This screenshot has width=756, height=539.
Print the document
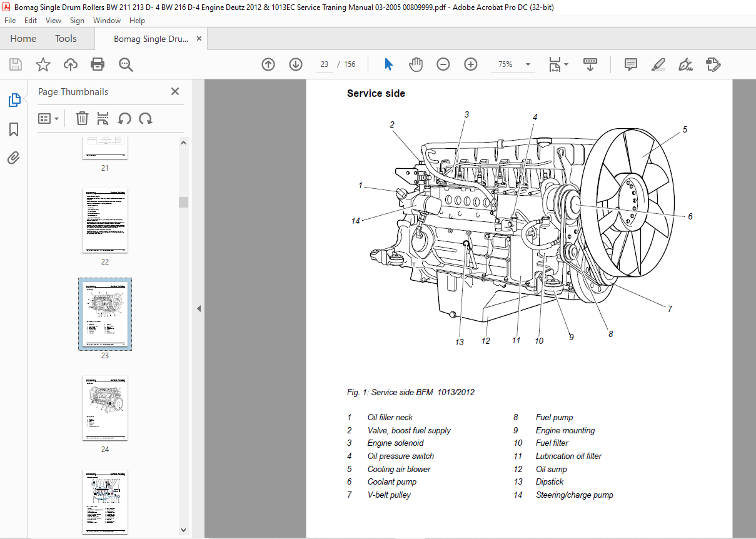98,64
